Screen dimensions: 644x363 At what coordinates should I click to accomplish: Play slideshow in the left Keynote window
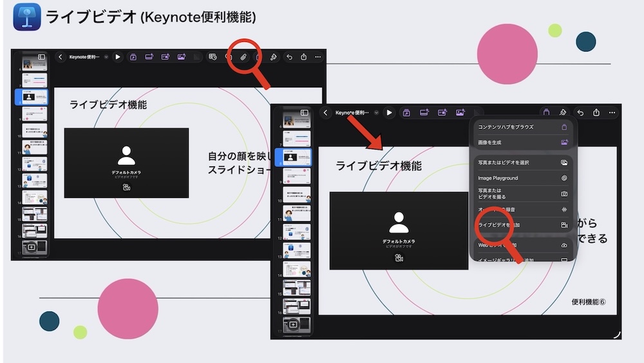tap(117, 57)
